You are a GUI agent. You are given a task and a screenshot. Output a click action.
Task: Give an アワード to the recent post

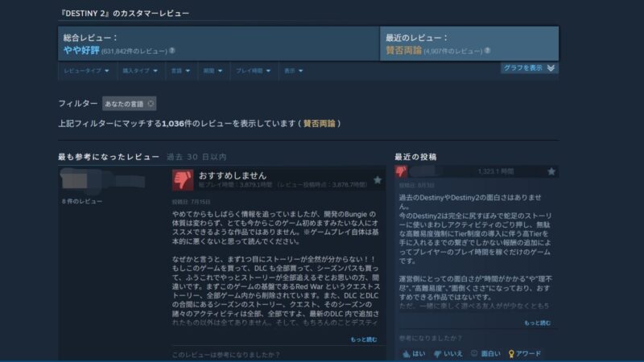tap(525, 353)
